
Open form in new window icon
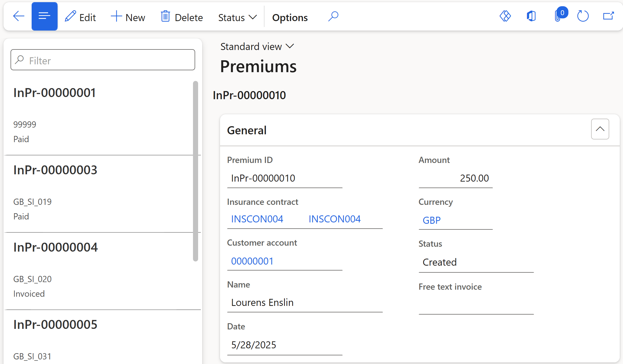(608, 16)
